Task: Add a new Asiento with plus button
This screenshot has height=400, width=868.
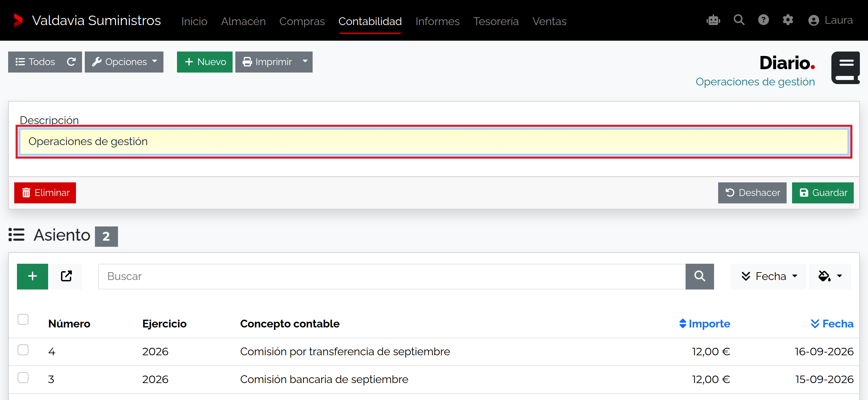Action: coord(33,276)
